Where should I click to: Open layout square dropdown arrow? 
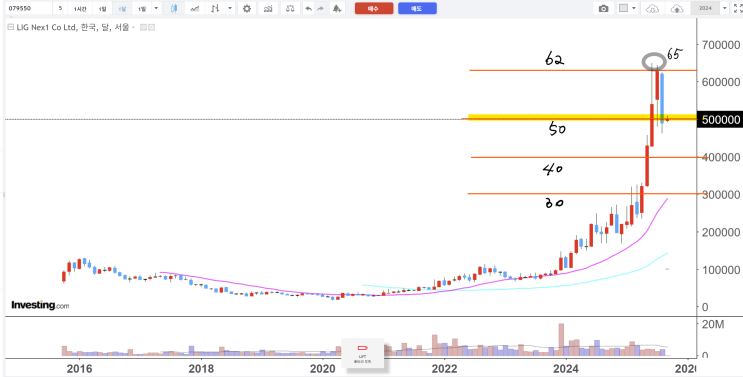coord(634,9)
